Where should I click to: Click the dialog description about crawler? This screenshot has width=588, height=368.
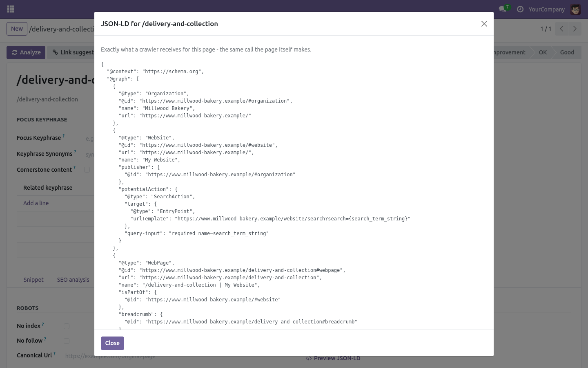(206, 49)
